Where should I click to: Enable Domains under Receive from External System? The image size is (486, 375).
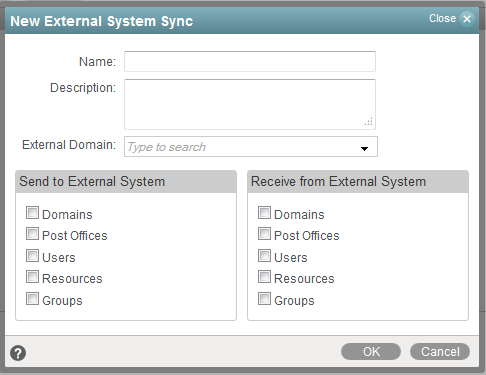[x=264, y=213]
